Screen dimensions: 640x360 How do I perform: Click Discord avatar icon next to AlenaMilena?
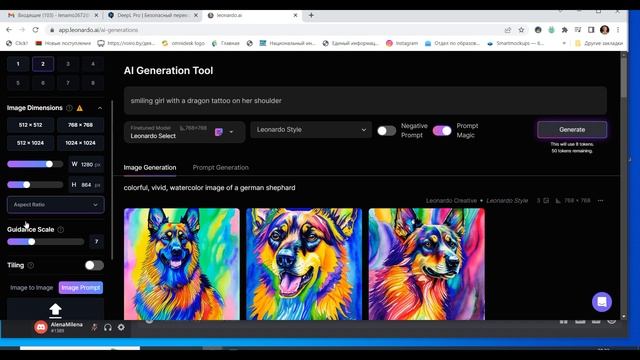click(x=41, y=327)
